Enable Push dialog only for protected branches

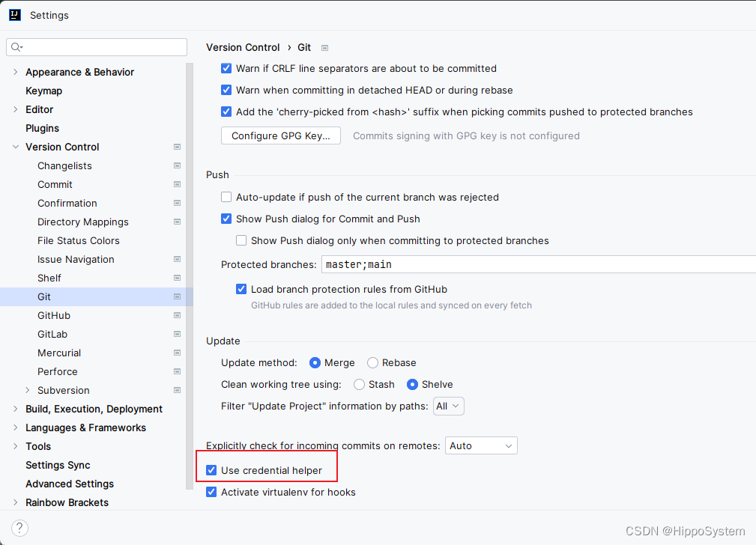(x=241, y=240)
